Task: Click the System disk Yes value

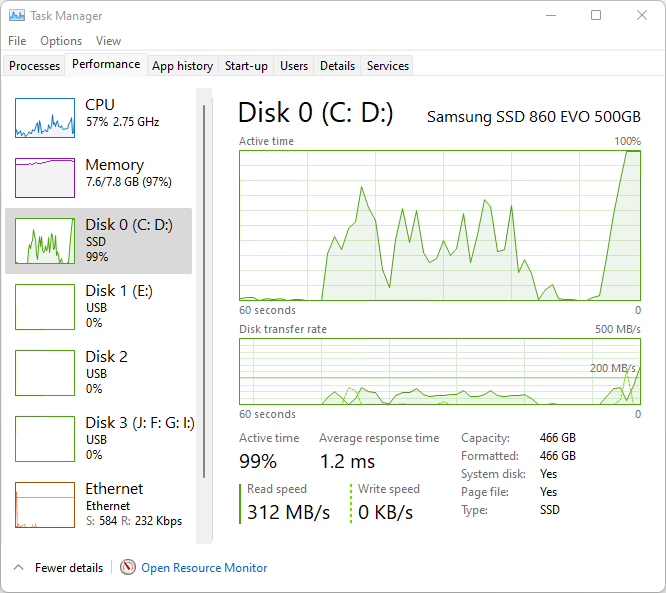Action: click(548, 474)
